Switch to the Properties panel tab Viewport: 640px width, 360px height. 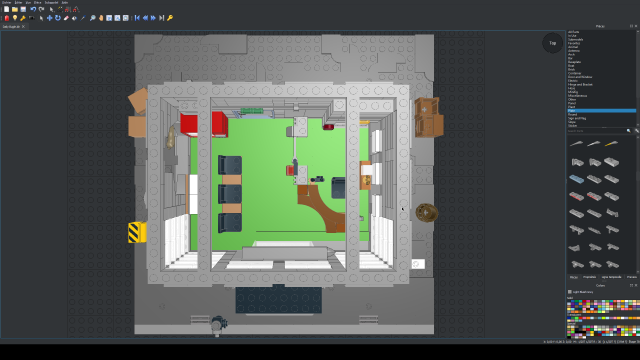pyautogui.click(x=589, y=277)
